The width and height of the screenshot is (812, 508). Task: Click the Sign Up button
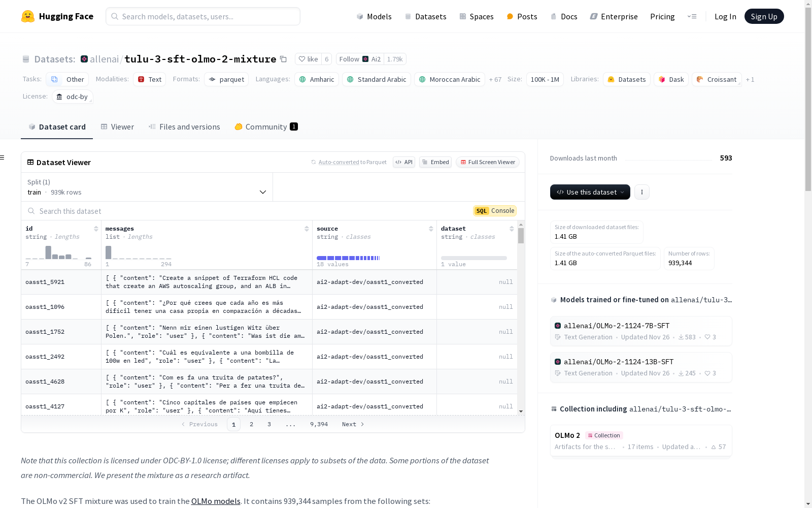pyautogui.click(x=764, y=16)
